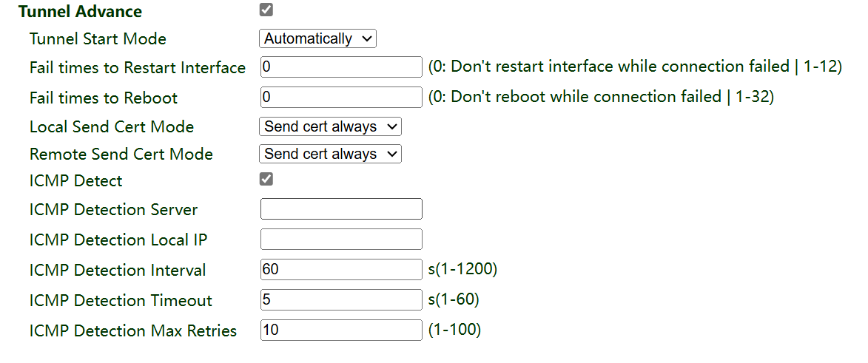This screenshot has width=868, height=363.
Task: Click the "ICMP Detect" label text
Action: [75, 181]
